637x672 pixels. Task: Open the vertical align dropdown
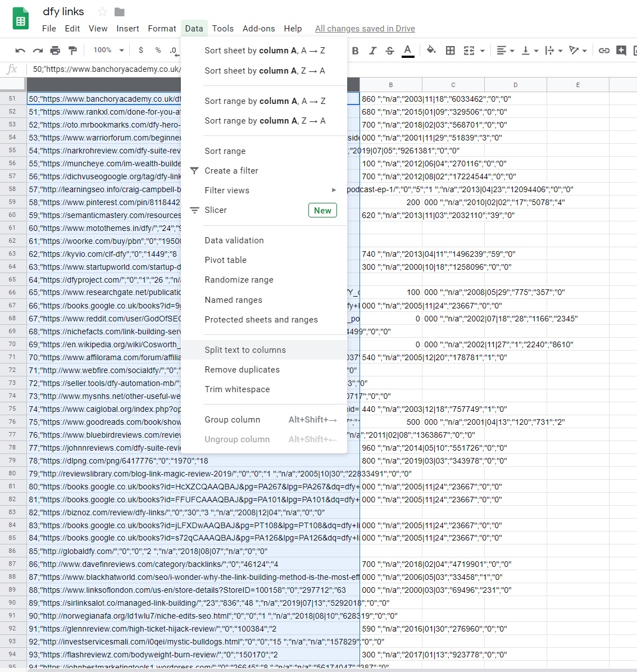(530, 51)
